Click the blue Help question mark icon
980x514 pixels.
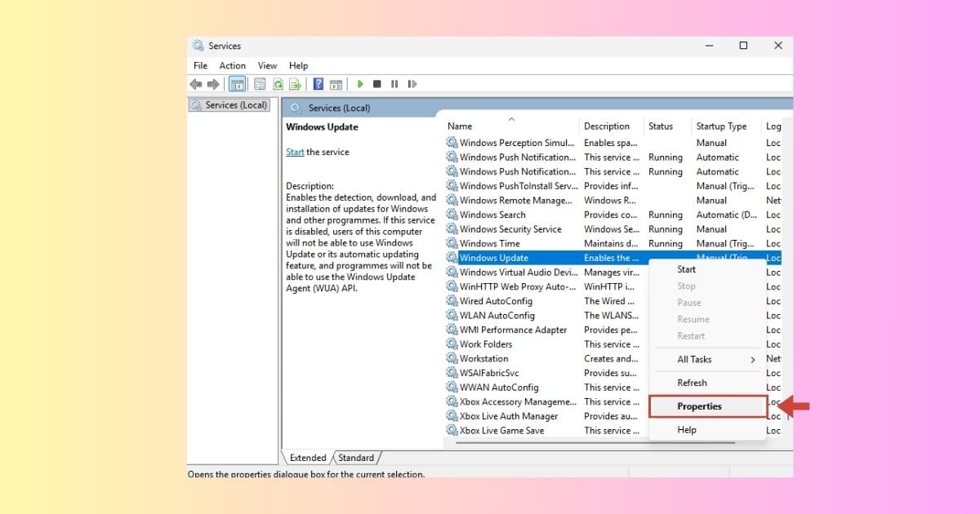[x=318, y=84]
